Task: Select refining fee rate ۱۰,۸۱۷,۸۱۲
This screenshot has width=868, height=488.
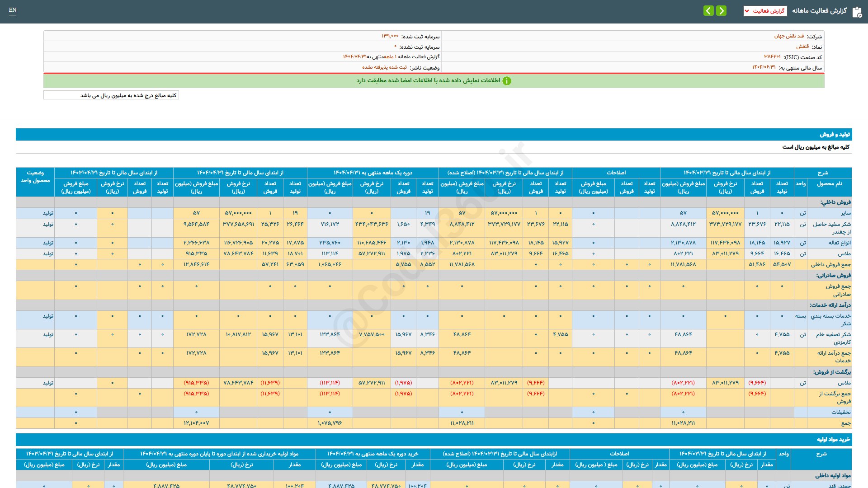Action: click(238, 335)
